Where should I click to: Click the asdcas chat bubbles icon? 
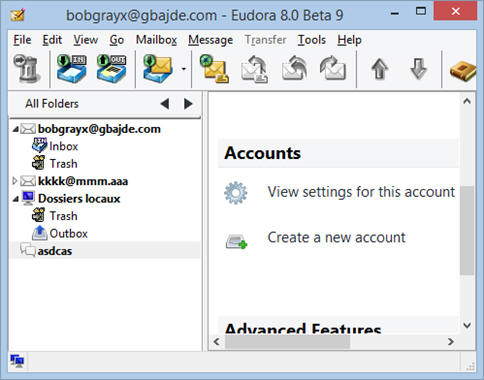tap(27, 250)
